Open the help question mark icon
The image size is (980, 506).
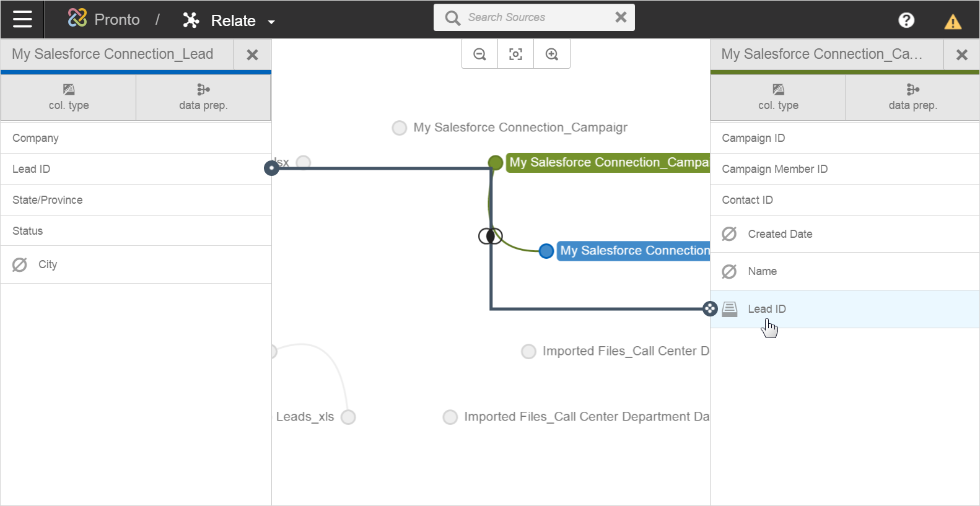[x=906, y=20]
